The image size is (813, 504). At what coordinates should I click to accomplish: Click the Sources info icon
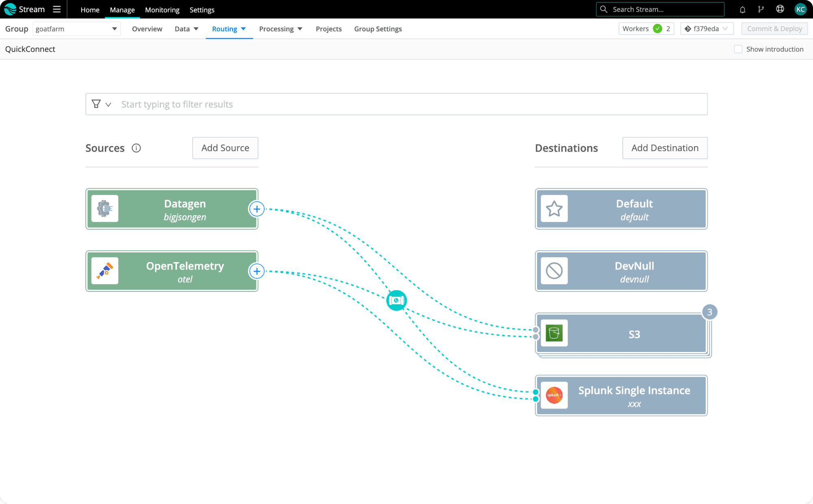click(x=136, y=148)
